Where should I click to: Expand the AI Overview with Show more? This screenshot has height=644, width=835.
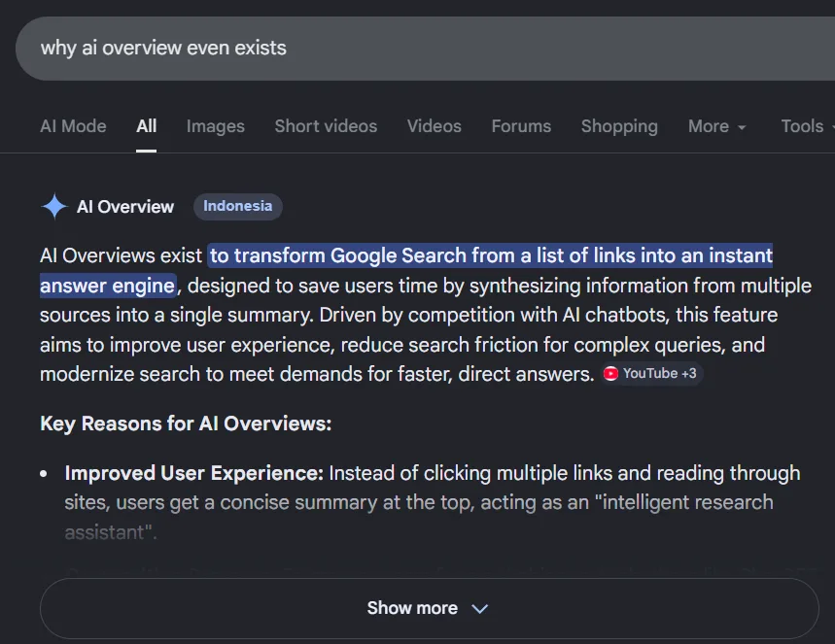pos(429,608)
